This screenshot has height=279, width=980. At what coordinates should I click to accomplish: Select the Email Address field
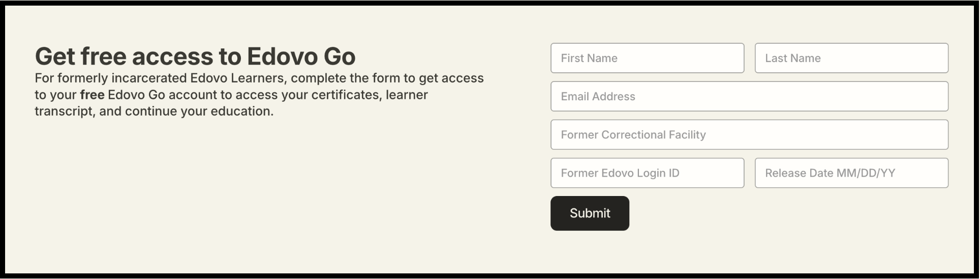(x=749, y=96)
